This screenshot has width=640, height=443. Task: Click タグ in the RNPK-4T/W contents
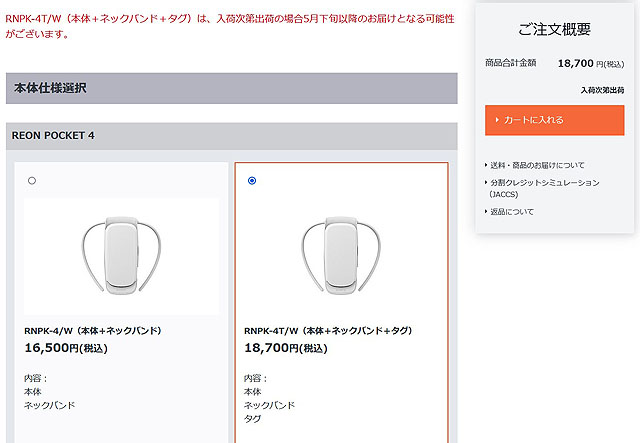pyautogui.click(x=252, y=419)
